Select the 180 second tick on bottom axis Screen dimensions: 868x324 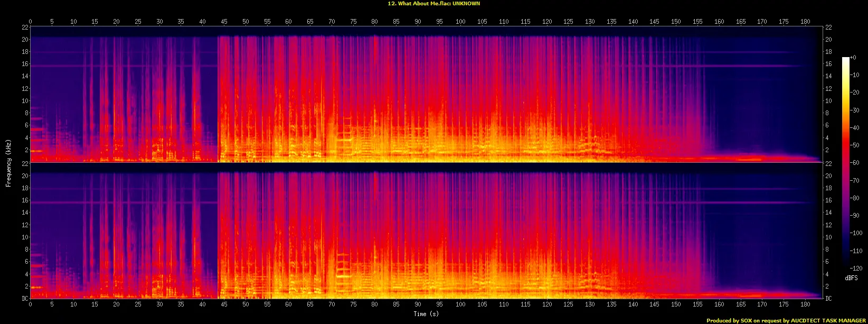(x=805, y=304)
